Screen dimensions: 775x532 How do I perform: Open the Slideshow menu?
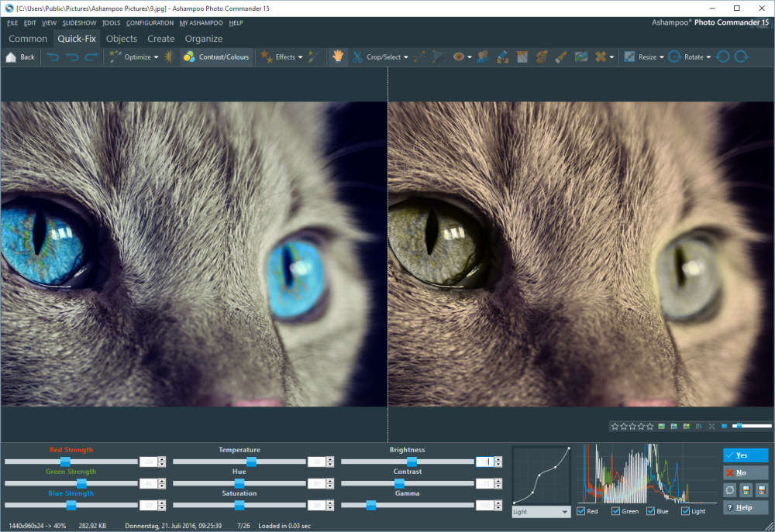pyautogui.click(x=79, y=23)
